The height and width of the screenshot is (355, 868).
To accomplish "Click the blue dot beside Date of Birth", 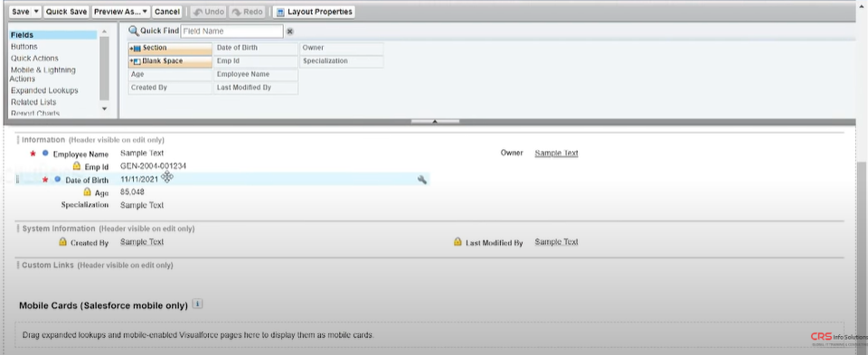I will [x=58, y=180].
